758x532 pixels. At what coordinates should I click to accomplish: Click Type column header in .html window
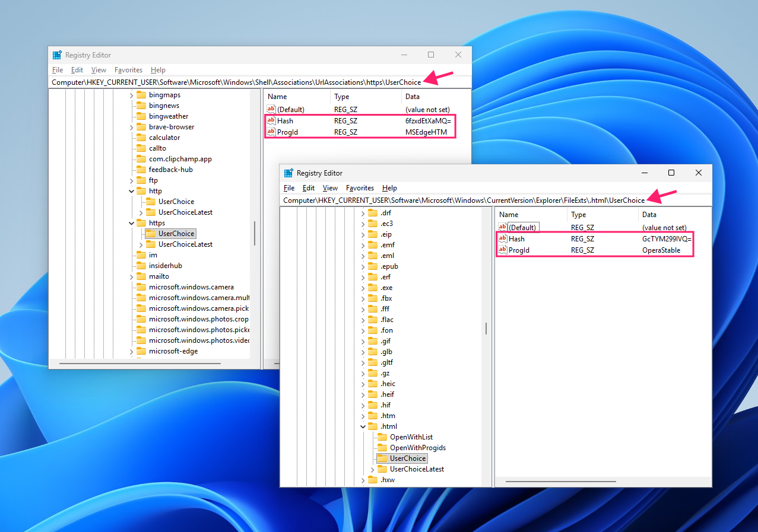[602, 215]
